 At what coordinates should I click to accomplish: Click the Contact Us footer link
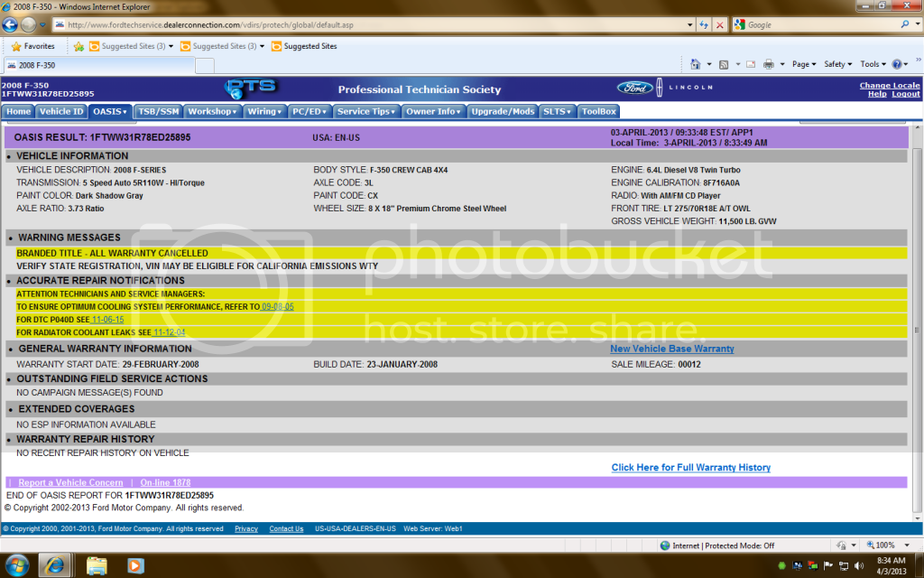286,529
